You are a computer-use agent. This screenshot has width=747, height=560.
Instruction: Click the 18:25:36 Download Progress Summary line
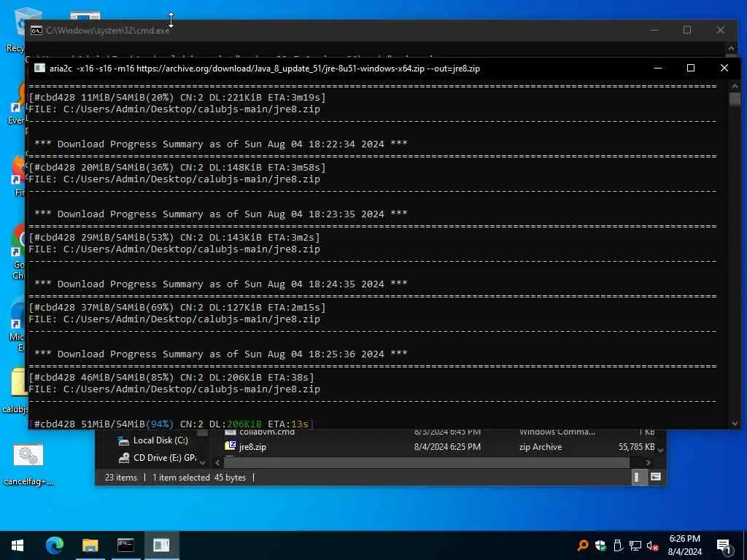click(220, 354)
